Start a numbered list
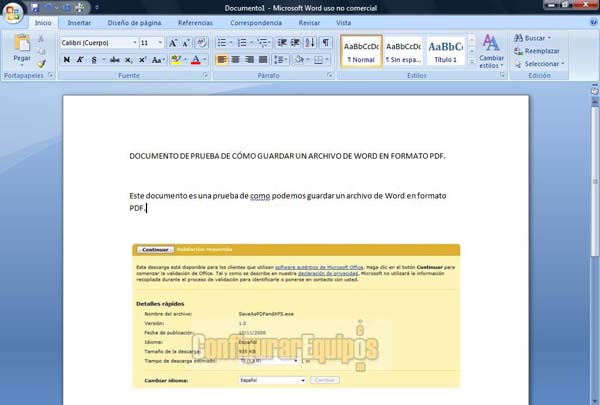Image resolution: width=600 pixels, height=405 pixels. (x=242, y=42)
